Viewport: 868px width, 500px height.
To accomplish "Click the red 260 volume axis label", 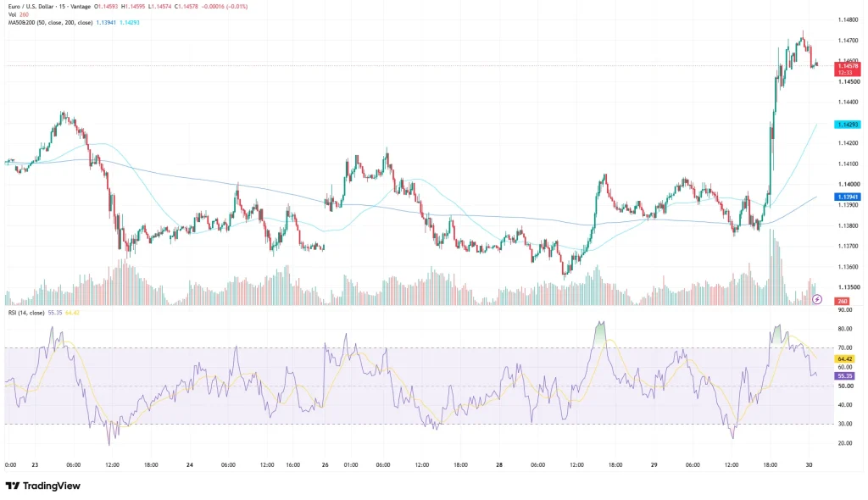I will tap(842, 301).
